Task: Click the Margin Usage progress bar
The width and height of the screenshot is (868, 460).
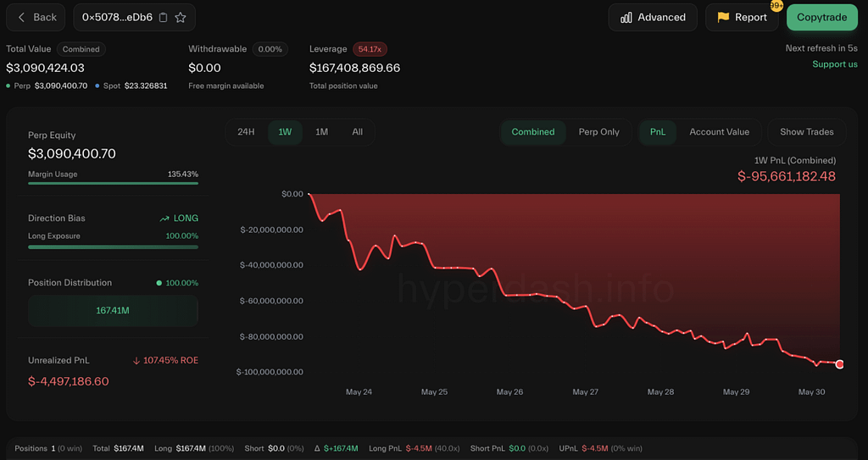Action: [113, 182]
